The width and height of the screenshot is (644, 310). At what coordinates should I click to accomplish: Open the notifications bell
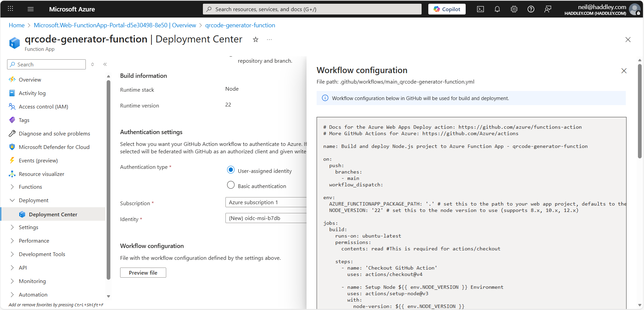497,9
